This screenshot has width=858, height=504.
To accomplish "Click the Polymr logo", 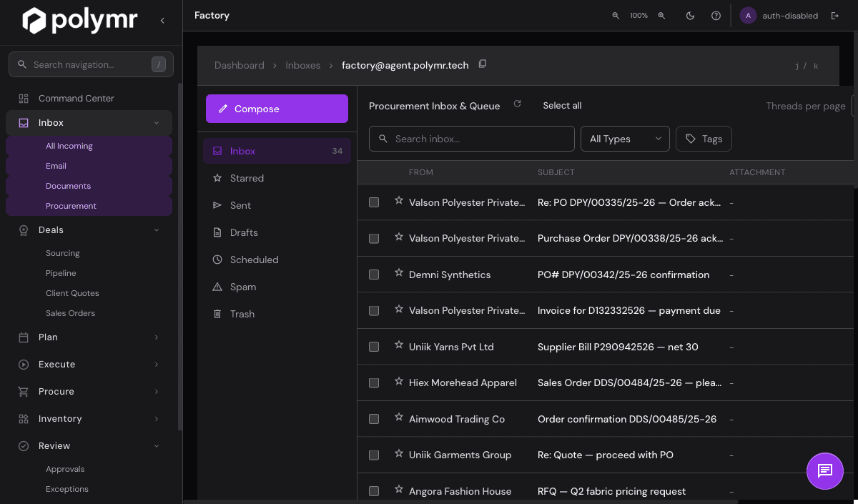I will tap(79, 21).
